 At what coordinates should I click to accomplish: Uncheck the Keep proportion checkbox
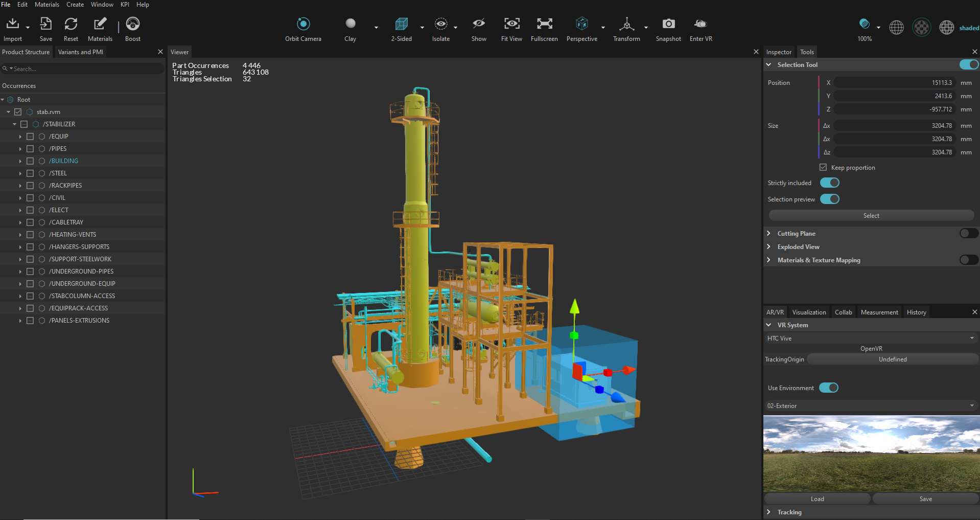coord(823,167)
